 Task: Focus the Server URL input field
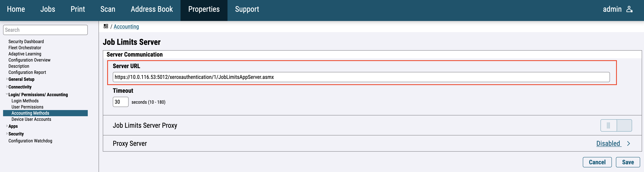(x=361, y=77)
